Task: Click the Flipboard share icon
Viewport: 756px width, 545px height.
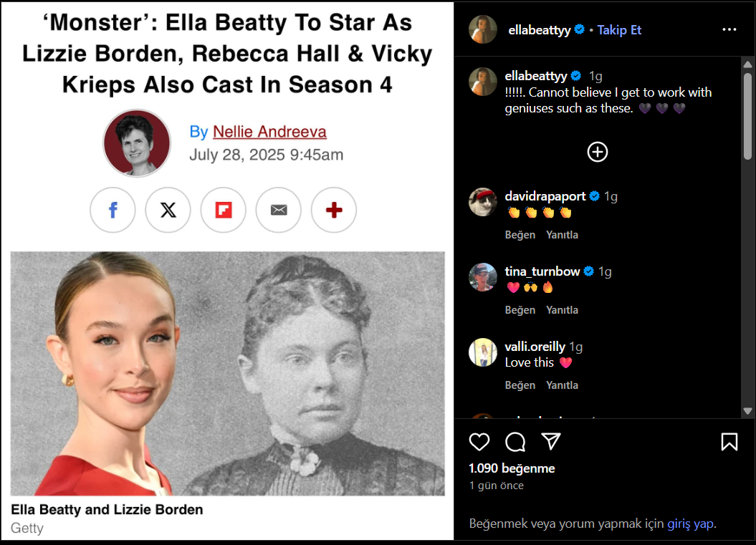Action: tap(224, 210)
